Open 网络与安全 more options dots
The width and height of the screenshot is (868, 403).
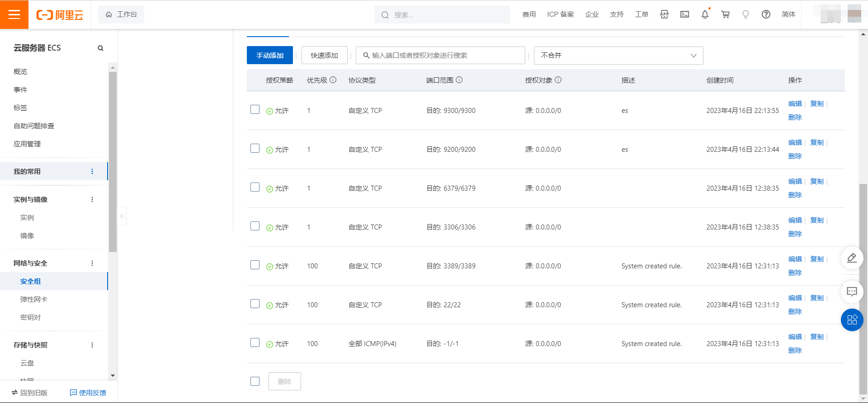[x=92, y=263]
